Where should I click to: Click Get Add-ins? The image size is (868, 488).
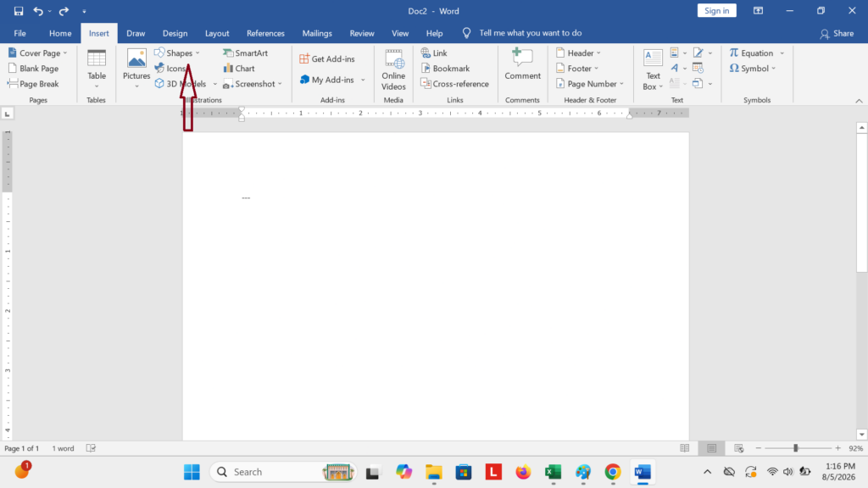326,58
